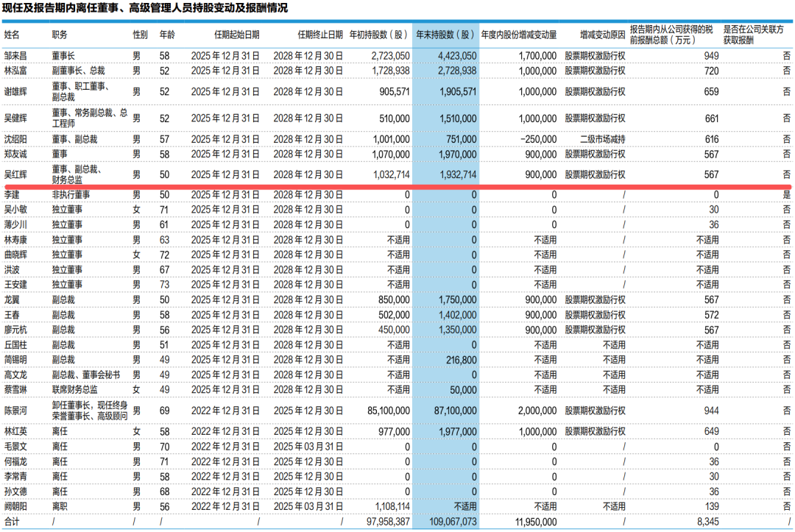Click the name 阙朝阳
The width and height of the screenshot is (795, 532).
[15, 507]
